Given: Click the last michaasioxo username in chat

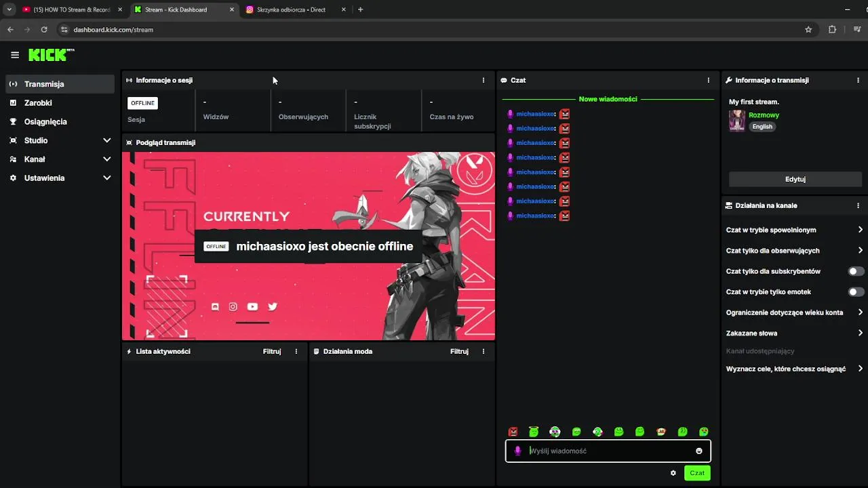Looking at the screenshot, I should [536, 216].
